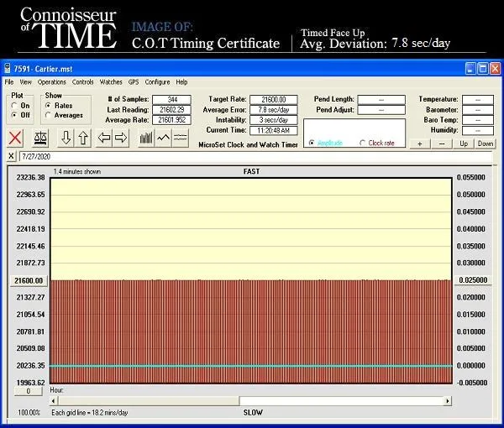Click the down arrow toolbar button
Screen dimensions: 504x428
(x=66, y=138)
